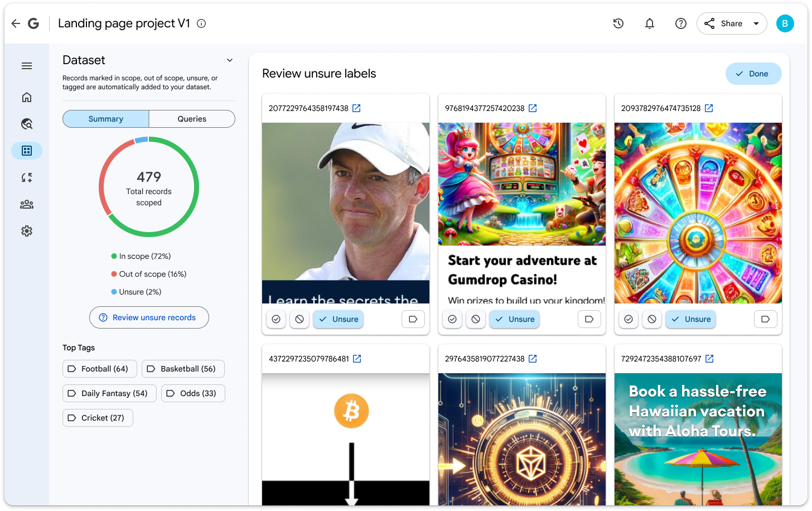Open settings gear in sidebar

(27, 231)
